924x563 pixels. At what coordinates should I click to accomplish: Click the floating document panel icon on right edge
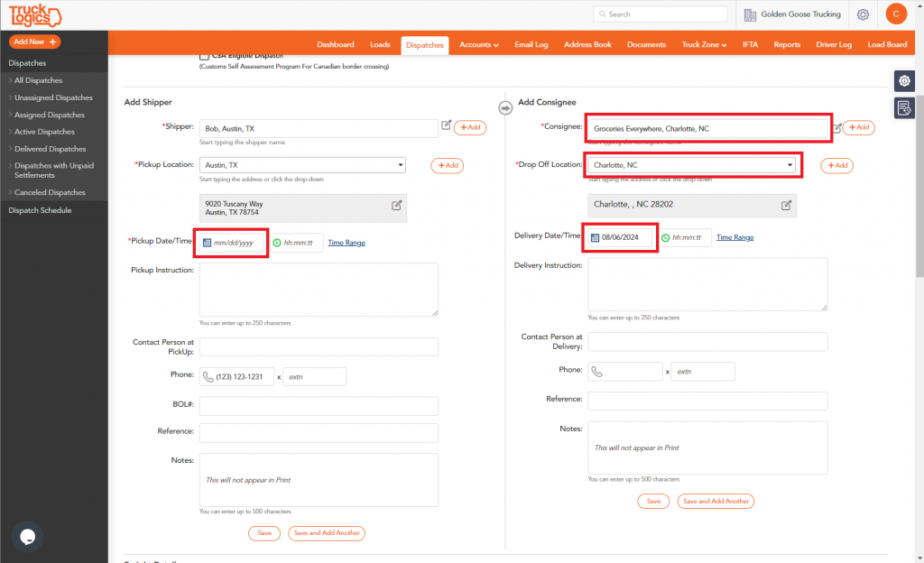[x=904, y=107]
